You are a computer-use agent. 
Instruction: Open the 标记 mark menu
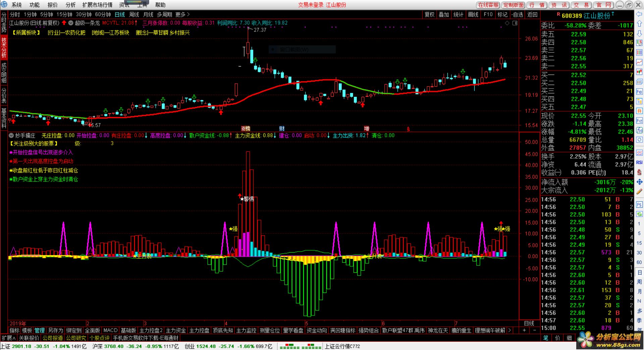point(502,14)
